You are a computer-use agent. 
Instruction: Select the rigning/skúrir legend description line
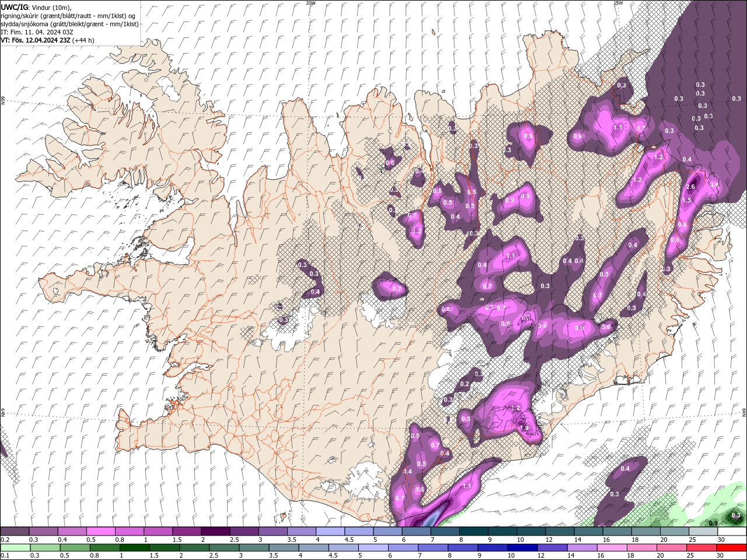(68, 16)
